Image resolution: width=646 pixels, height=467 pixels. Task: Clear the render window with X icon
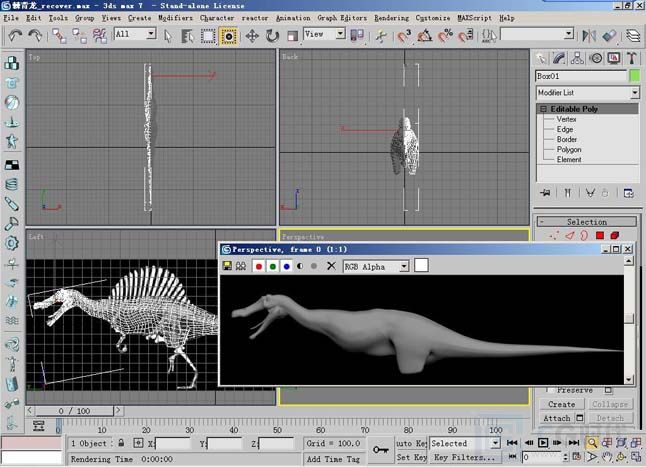(x=331, y=266)
